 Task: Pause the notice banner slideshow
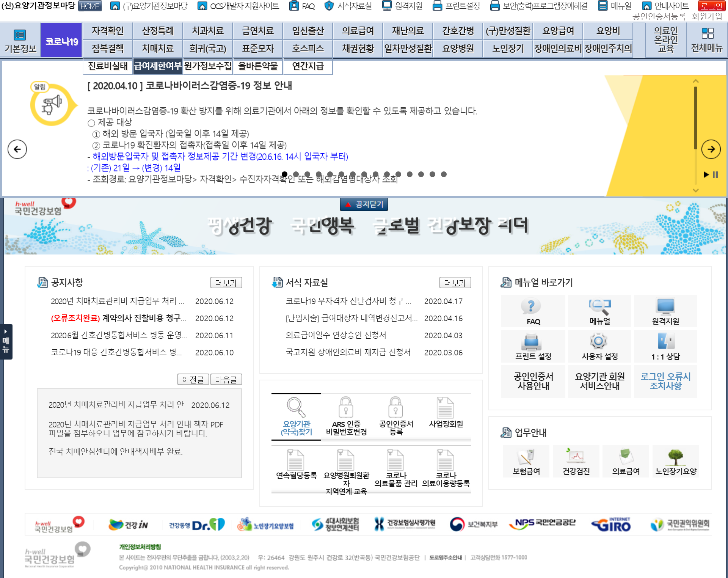tap(715, 175)
